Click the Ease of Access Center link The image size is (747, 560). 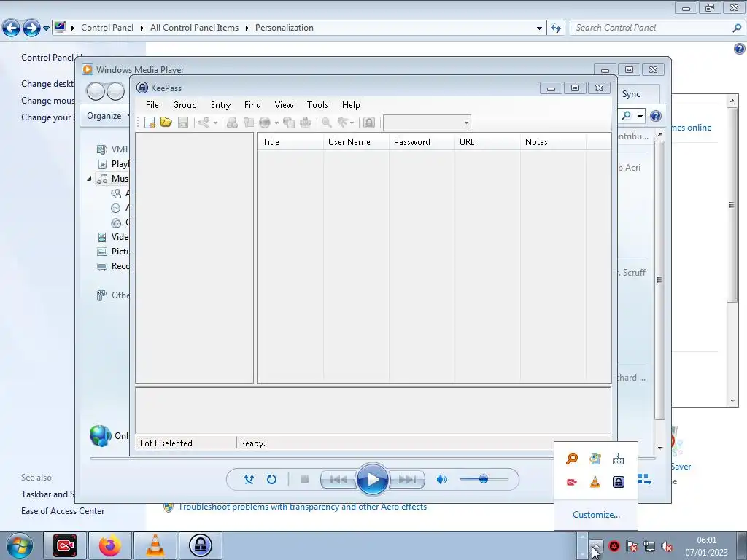click(63, 511)
